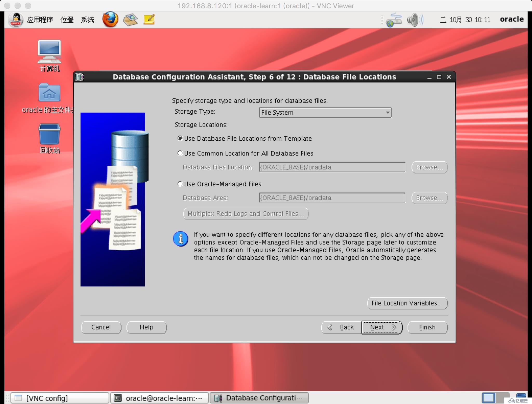Open the network connection tray icon
Image resolution: width=532 pixels, height=404 pixels.
394,20
